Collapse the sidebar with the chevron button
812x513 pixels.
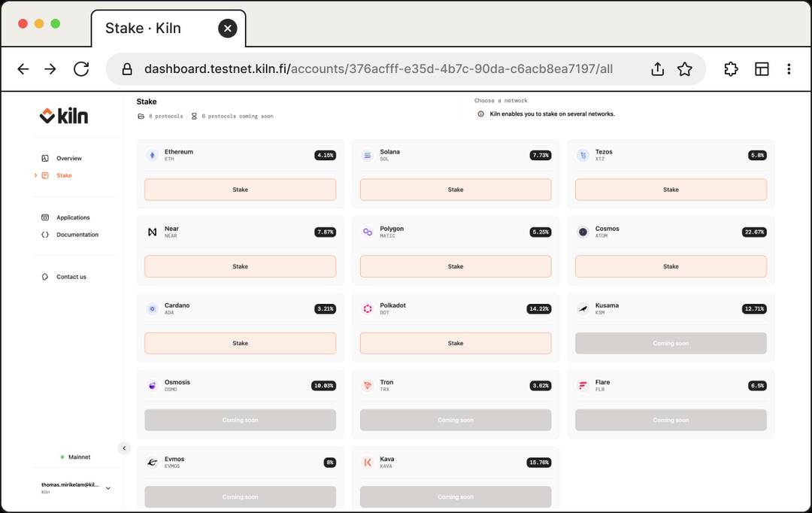(x=124, y=448)
